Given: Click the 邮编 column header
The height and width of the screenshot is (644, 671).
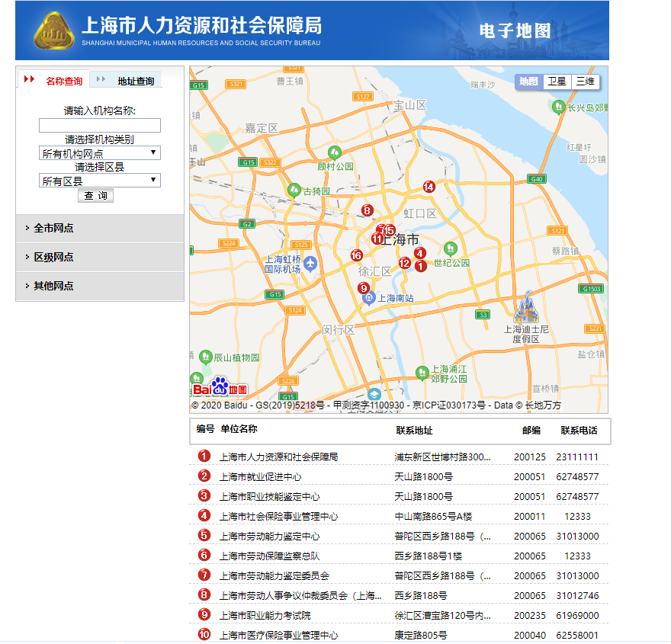Looking at the screenshot, I should click(x=531, y=431).
